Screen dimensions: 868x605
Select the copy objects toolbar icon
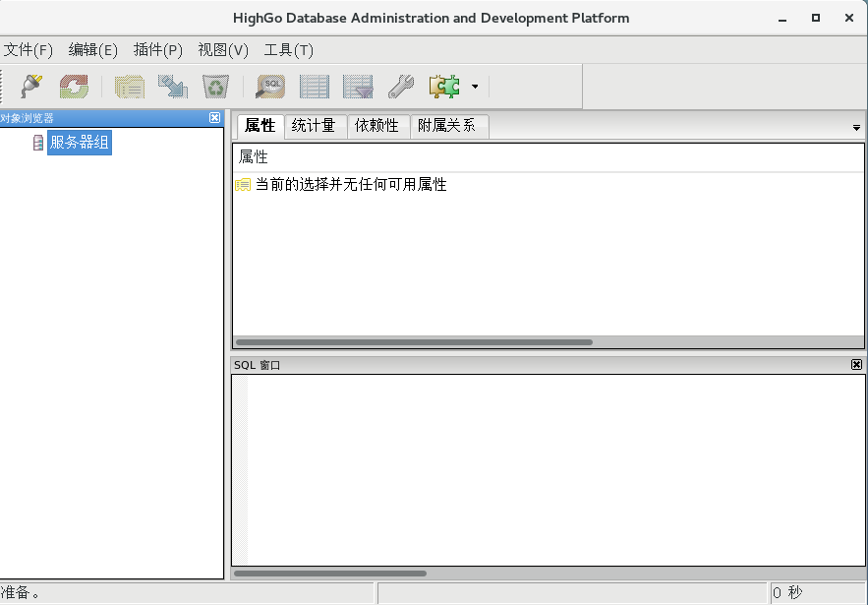point(129,86)
